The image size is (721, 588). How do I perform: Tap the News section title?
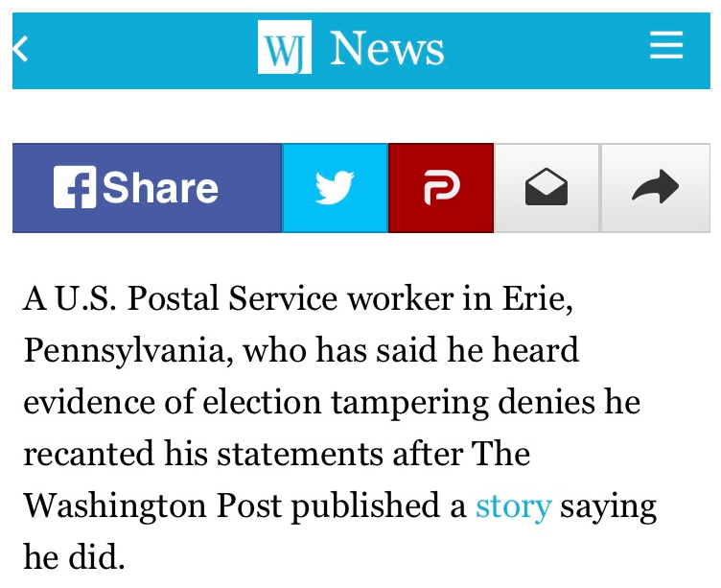[386, 48]
